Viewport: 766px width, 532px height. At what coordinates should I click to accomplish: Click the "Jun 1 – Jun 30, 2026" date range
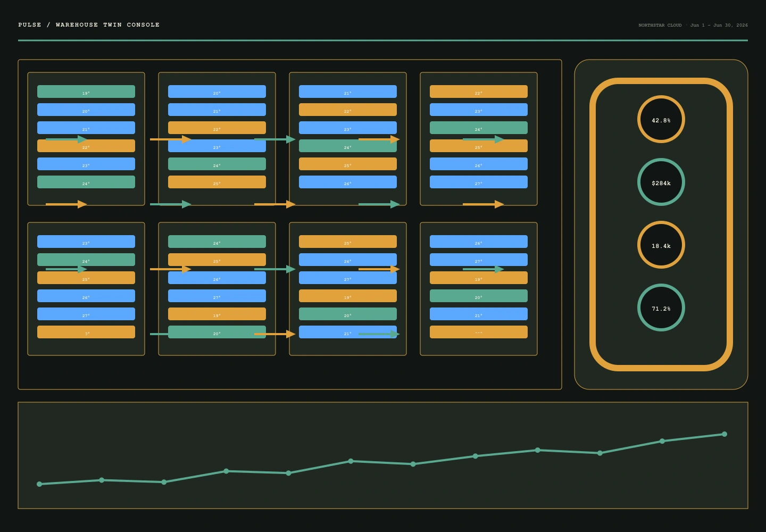coord(719,25)
